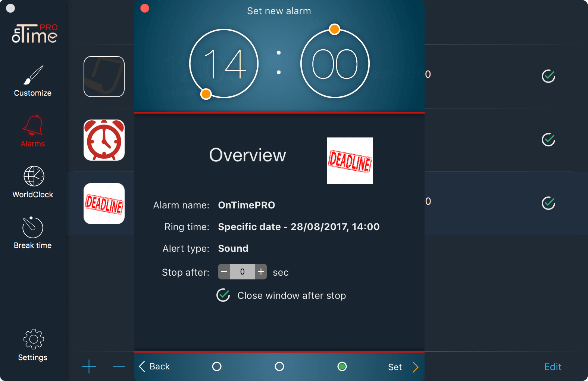Viewport: 588px width, 381px height.
Task: Grab the orange hour dial handle
Action: coord(206,94)
